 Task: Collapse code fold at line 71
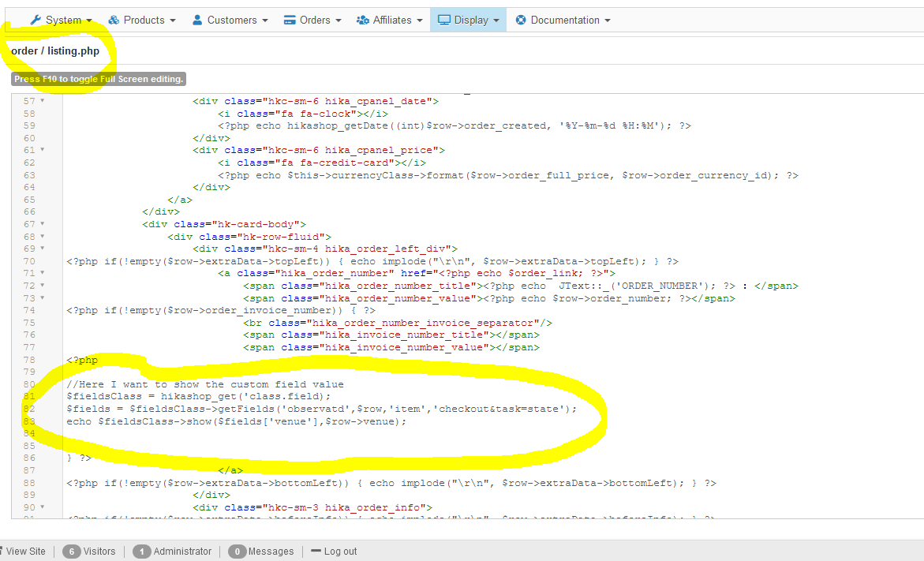click(43, 273)
